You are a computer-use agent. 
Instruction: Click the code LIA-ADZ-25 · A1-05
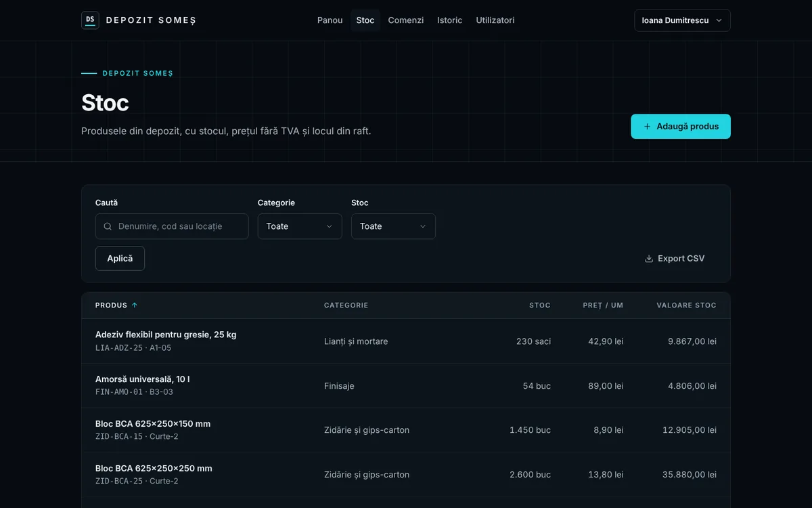pyautogui.click(x=133, y=348)
